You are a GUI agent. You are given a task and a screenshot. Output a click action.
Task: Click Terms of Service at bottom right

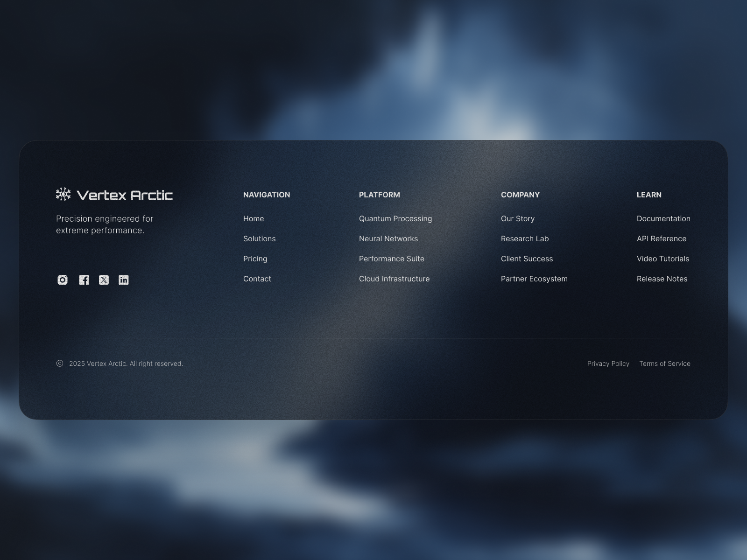664,363
